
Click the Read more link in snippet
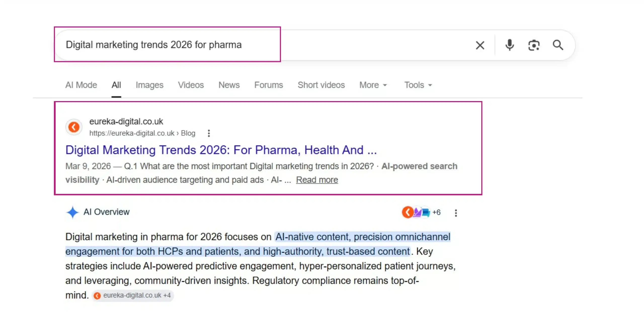coord(317,180)
